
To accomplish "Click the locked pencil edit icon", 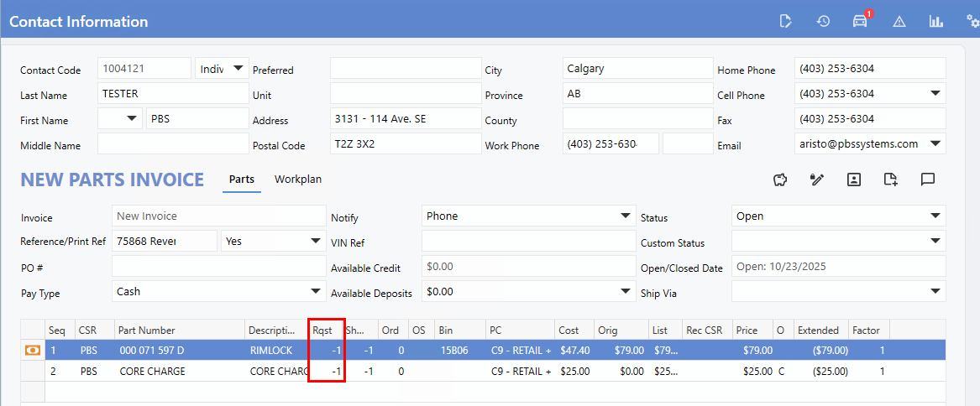I will tap(816, 179).
